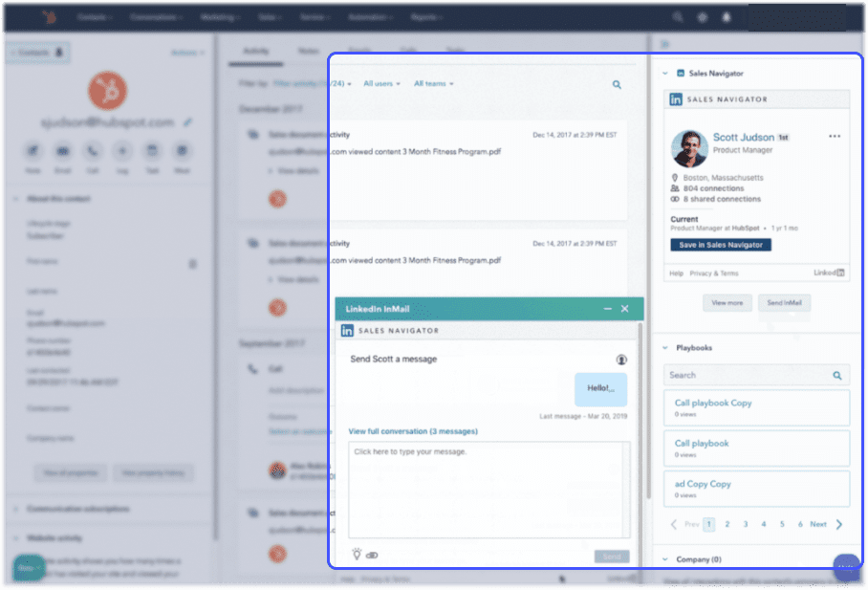Click magnifier icon in Playbooks search box

(x=837, y=376)
